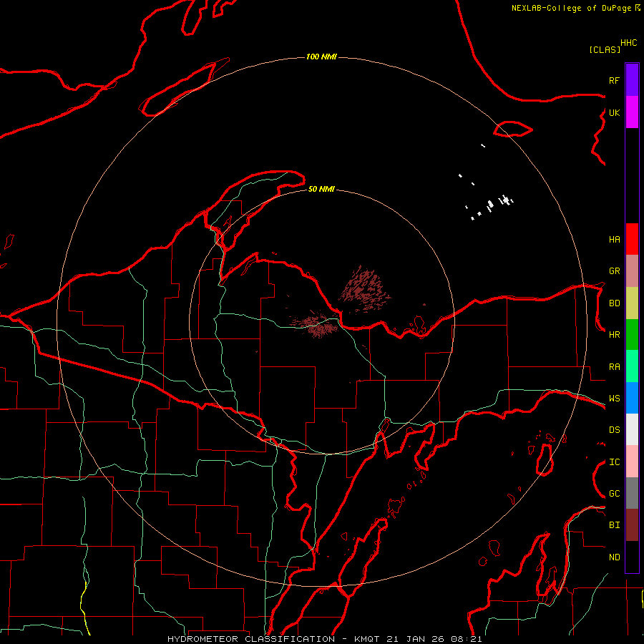644x644 pixels.
Task: Click the RF purple legend swatch
Action: pyautogui.click(x=632, y=80)
